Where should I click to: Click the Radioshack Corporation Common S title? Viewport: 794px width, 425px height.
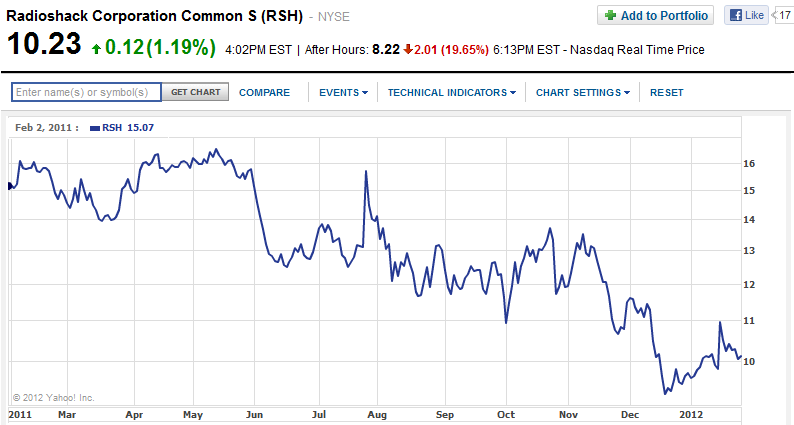[x=154, y=16]
